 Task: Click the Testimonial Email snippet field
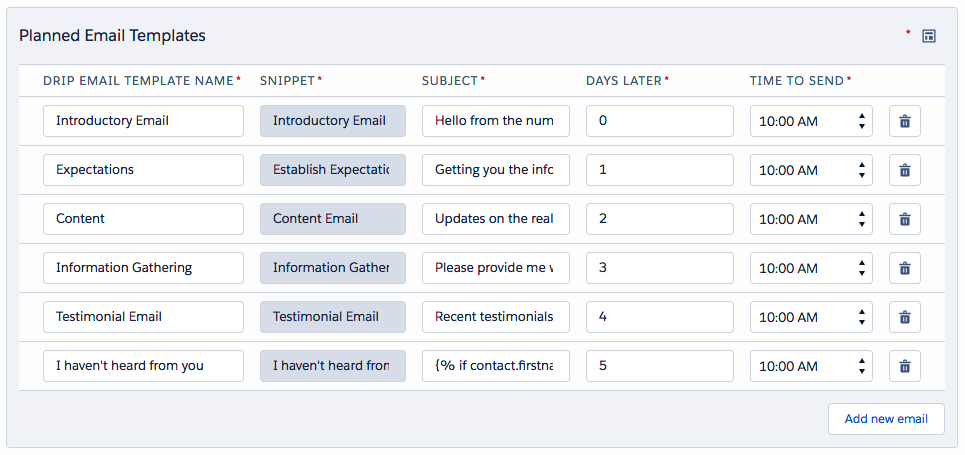click(332, 317)
